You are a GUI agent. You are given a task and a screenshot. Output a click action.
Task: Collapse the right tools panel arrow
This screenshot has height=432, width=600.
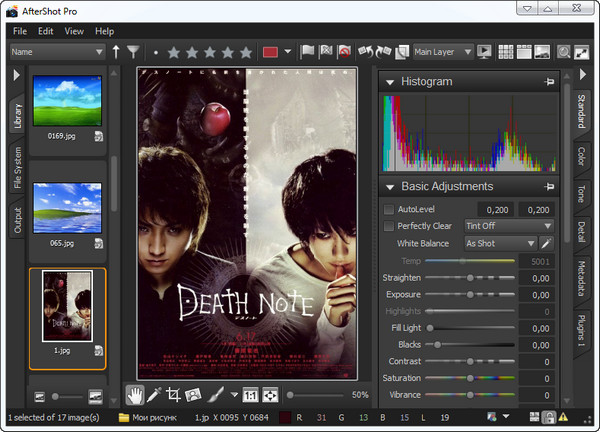[x=582, y=74]
